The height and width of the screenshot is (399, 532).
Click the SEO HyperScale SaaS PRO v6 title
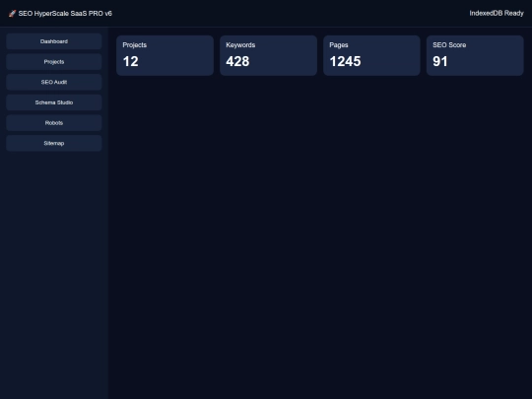click(65, 14)
